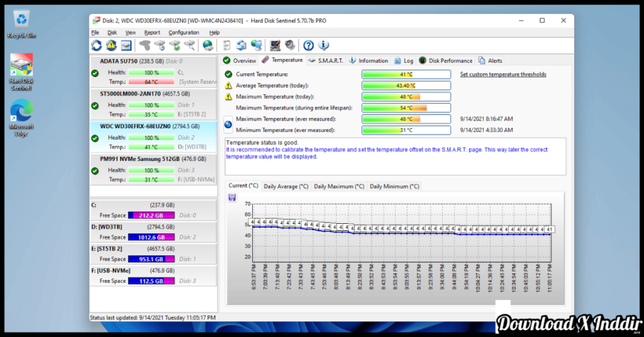Open help via the question mark icon
The image size is (644, 337).
click(x=308, y=45)
